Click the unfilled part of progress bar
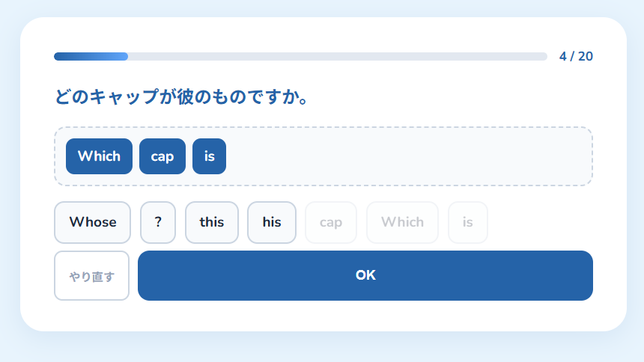The image size is (644, 362). 338,57
